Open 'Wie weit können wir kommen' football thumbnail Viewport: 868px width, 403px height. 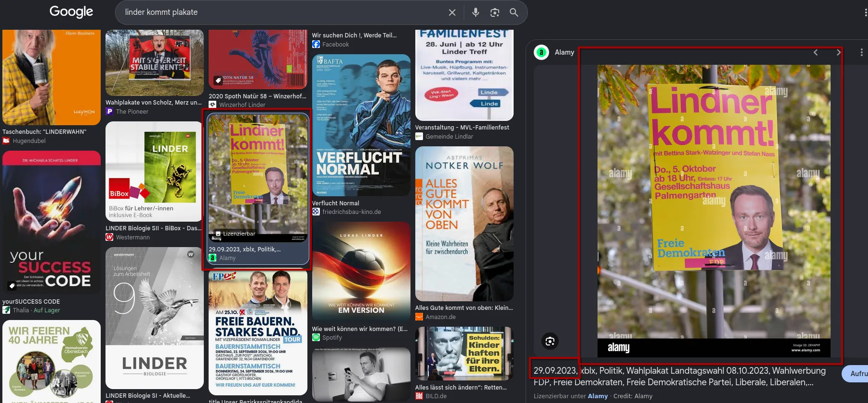click(x=361, y=271)
